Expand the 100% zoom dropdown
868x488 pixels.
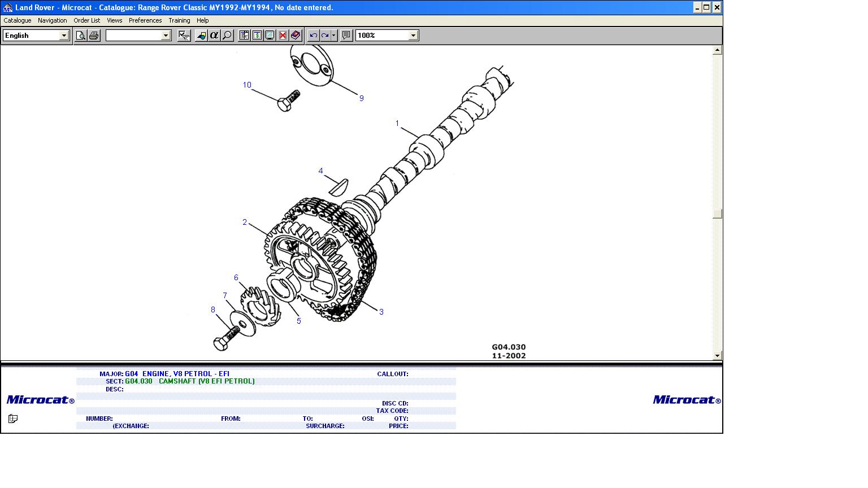[x=413, y=36]
